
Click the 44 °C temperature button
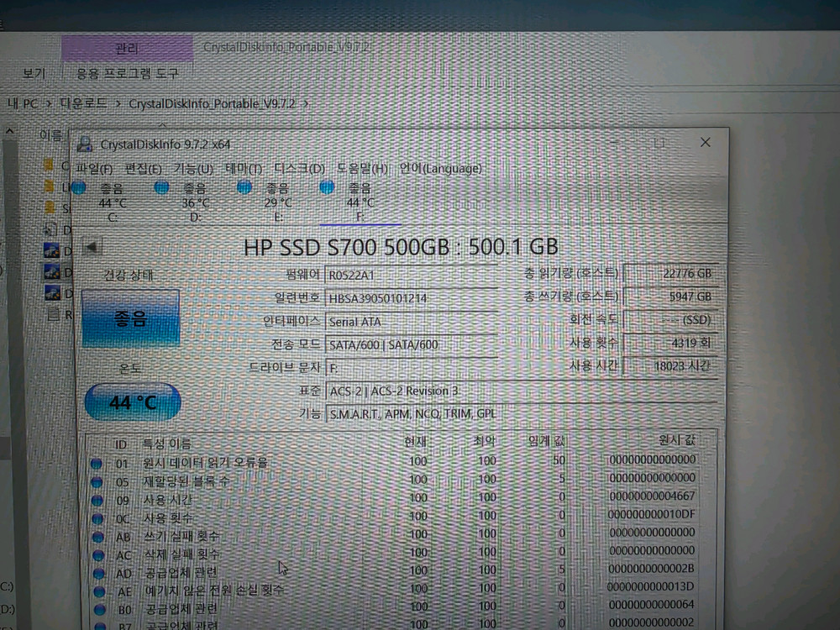[x=133, y=402]
